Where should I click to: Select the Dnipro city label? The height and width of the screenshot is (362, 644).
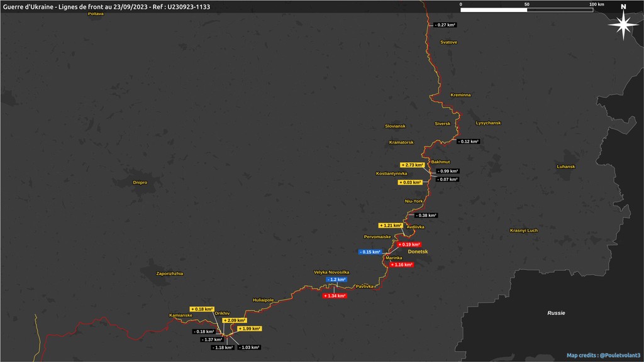140,183
